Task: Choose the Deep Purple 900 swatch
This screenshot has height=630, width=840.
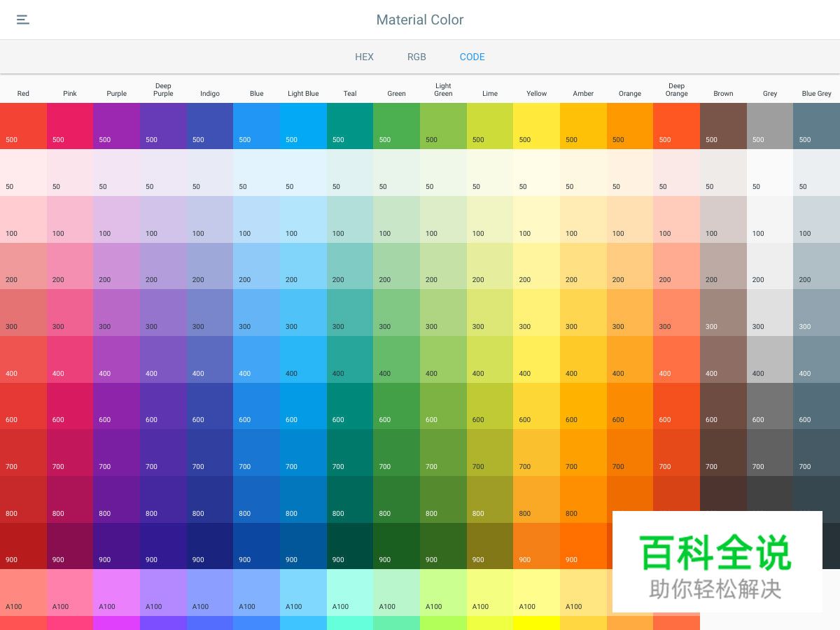Action: [163, 546]
